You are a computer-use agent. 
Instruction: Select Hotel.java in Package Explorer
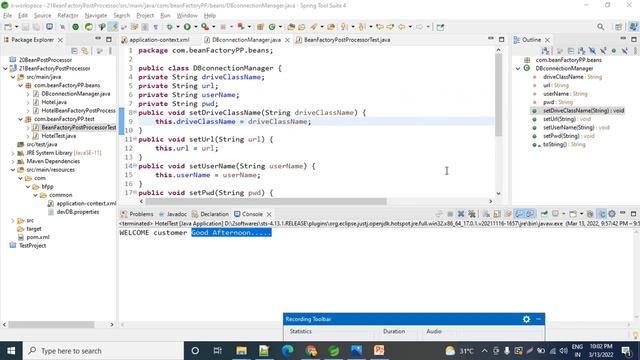click(54, 102)
